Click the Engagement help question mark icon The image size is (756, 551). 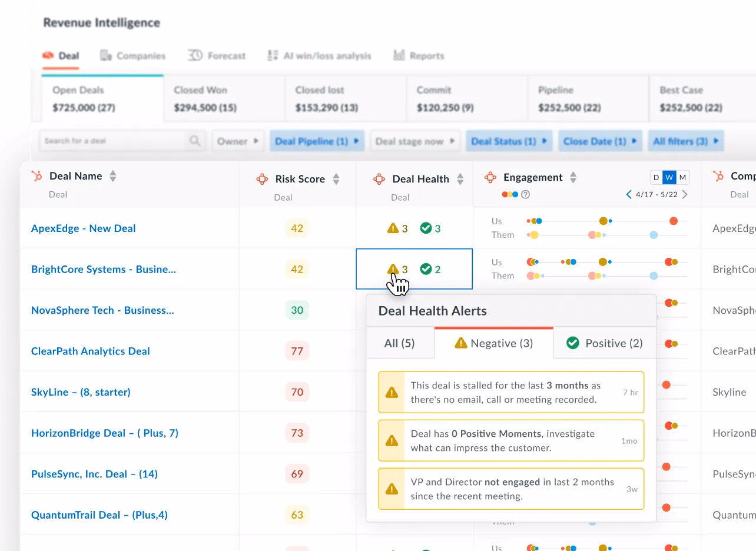click(x=526, y=194)
